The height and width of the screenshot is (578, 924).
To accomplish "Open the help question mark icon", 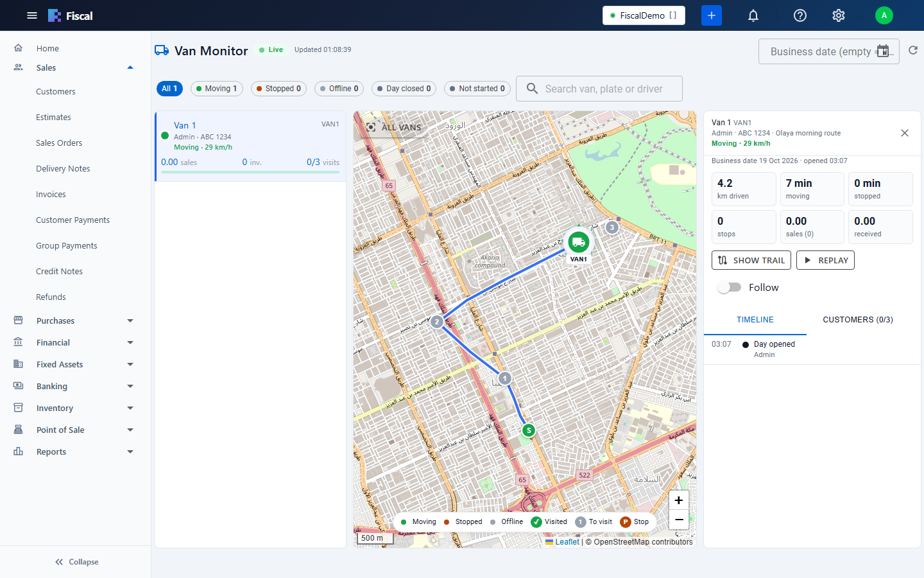I will click(x=800, y=15).
